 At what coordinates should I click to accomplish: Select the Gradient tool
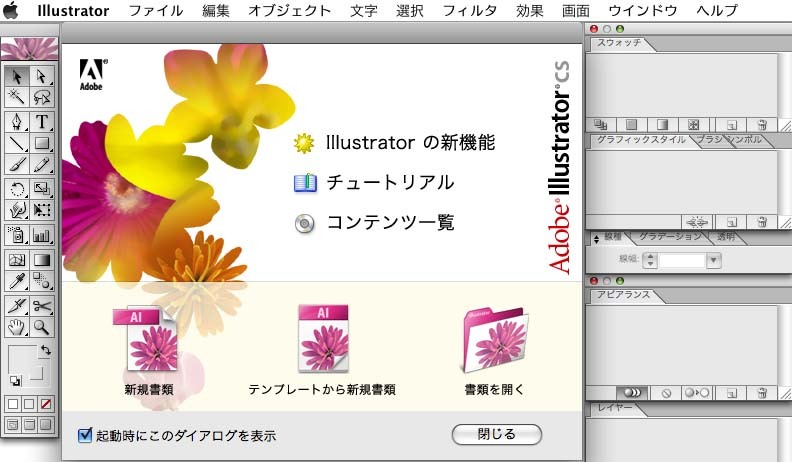click(x=42, y=260)
